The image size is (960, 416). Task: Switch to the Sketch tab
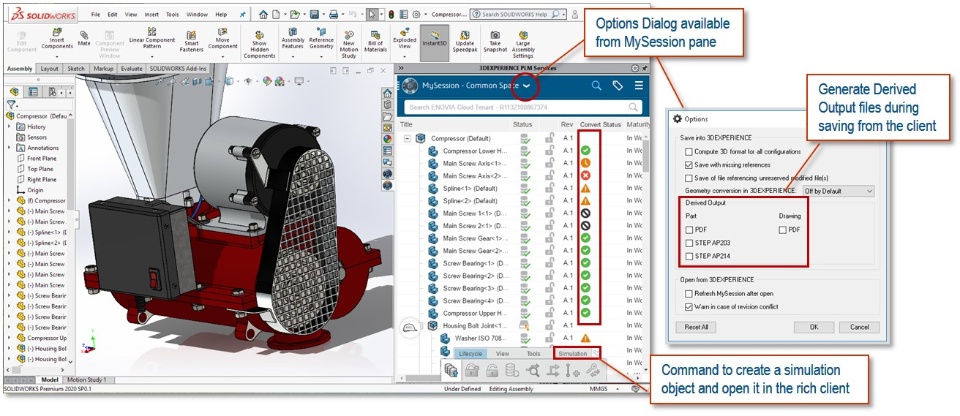coord(76,69)
